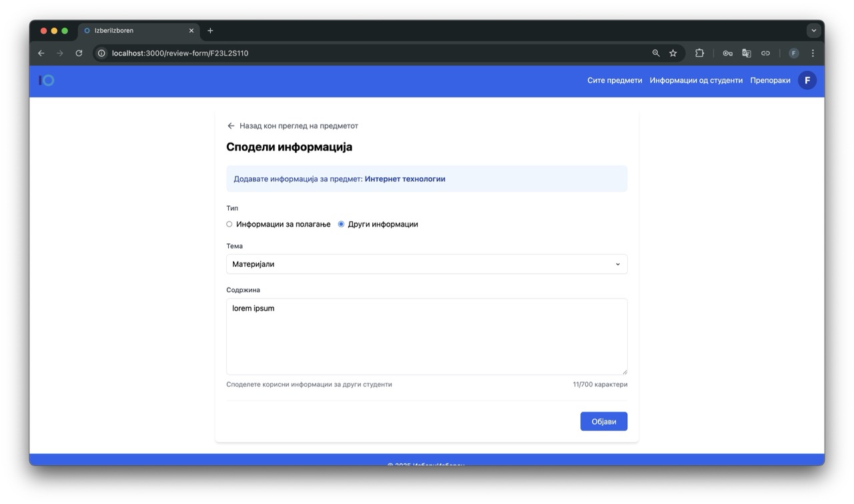This screenshot has width=854, height=504.
Task: Click the translate page icon
Action: coord(747,53)
